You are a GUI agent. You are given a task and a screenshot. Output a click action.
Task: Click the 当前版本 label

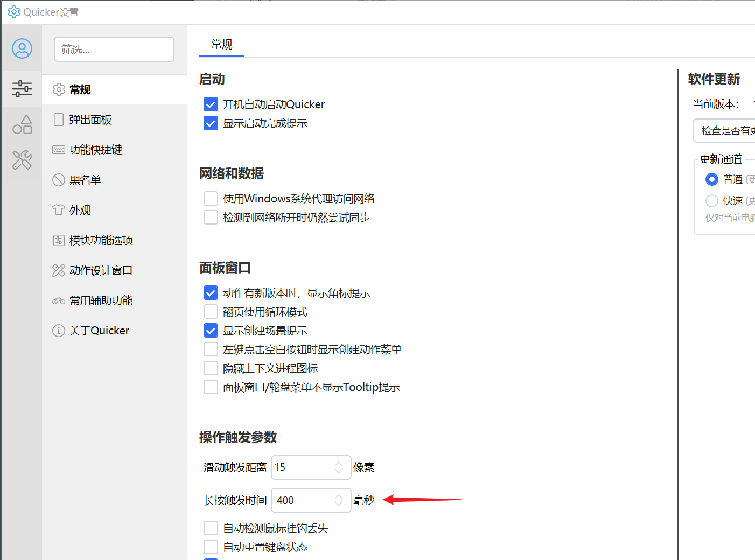(716, 104)
